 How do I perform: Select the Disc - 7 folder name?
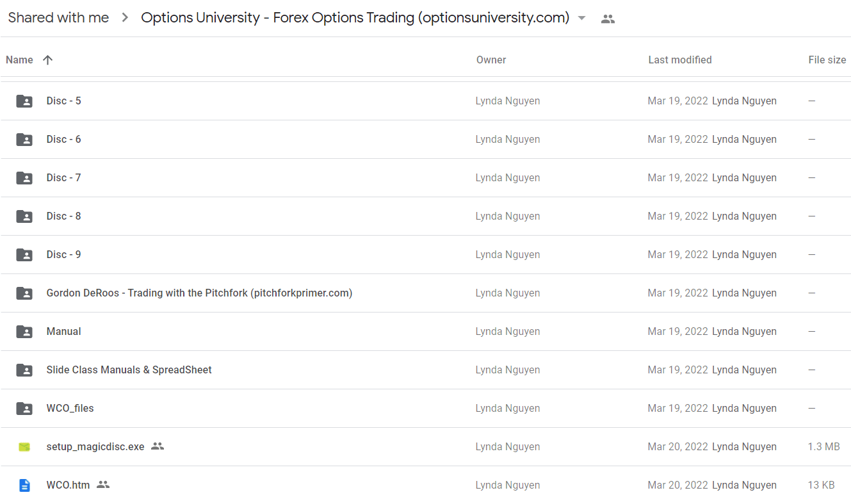pos(64,177)
